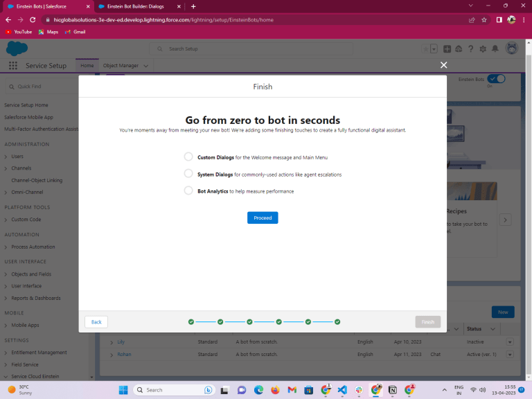Expand the Mobile Apps section
This screenshot has width=532, height=399.
(6, 326)
